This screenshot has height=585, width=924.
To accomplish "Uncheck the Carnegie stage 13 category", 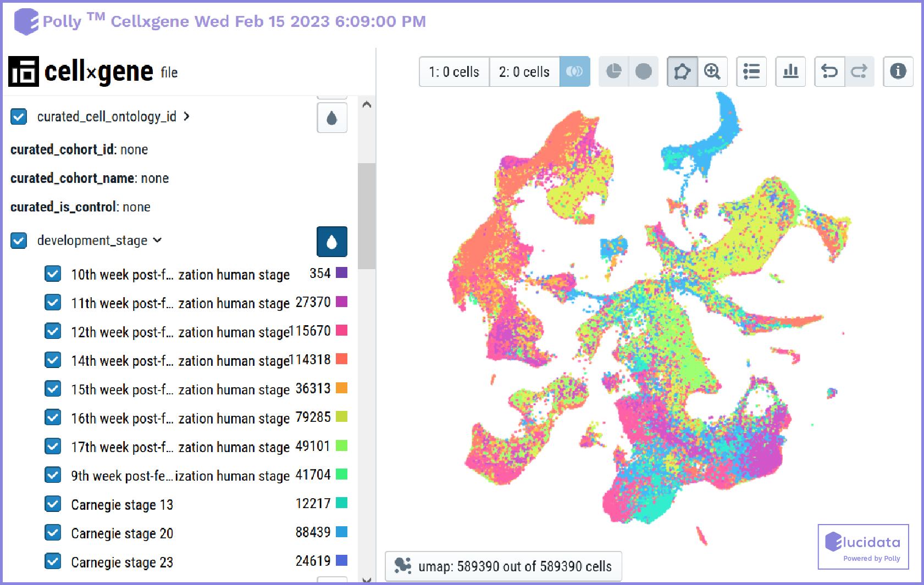I will tap(53, 504).
